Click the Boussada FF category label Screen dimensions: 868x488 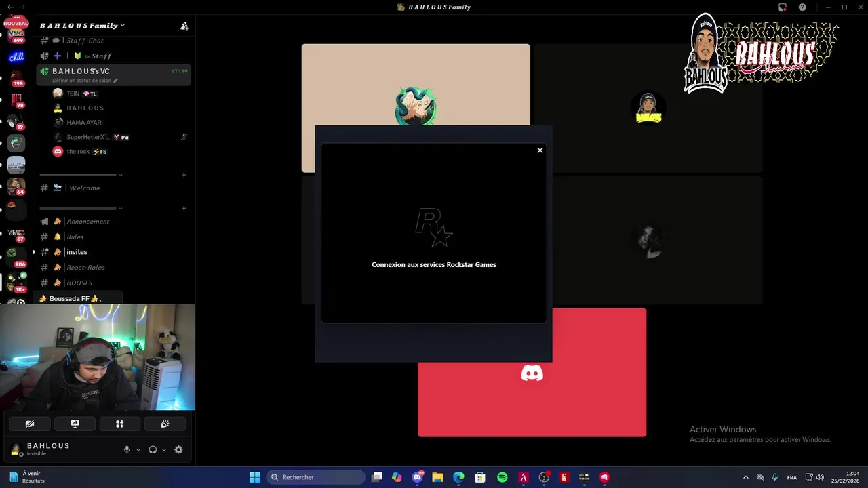70,298
